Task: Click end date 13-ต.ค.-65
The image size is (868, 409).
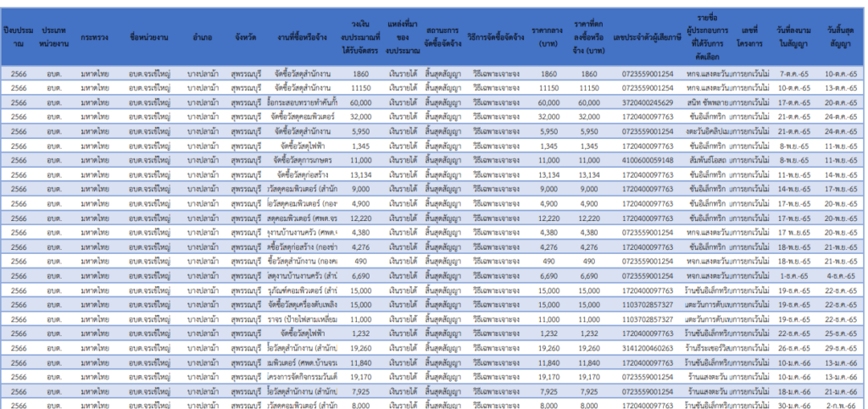Action: coord(841,88)
